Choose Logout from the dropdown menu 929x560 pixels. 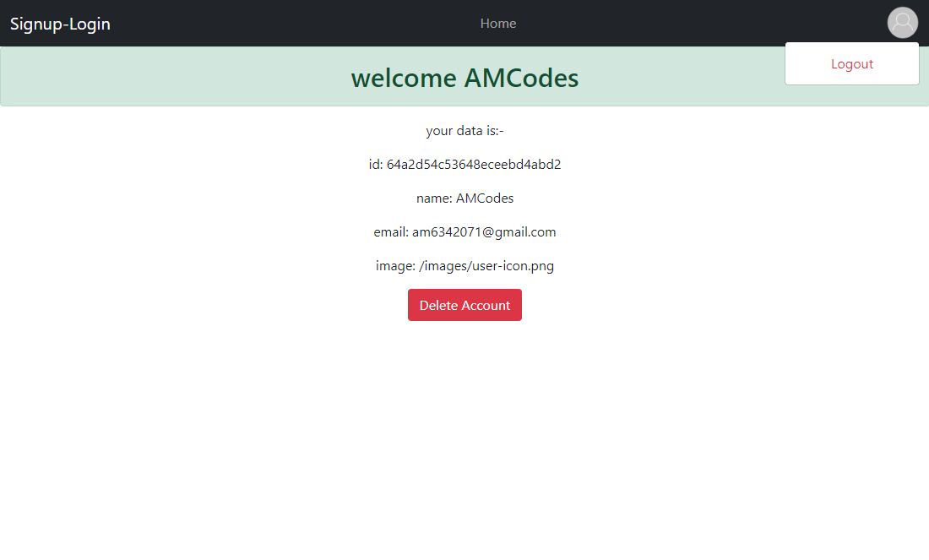(852, 64)
